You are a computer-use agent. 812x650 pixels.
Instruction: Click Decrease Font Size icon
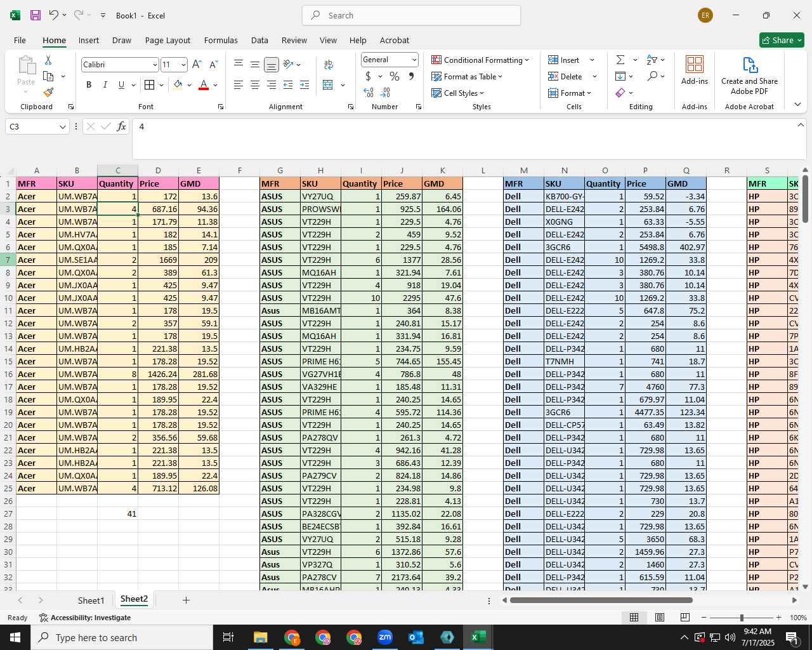click(x=213, y=65)
